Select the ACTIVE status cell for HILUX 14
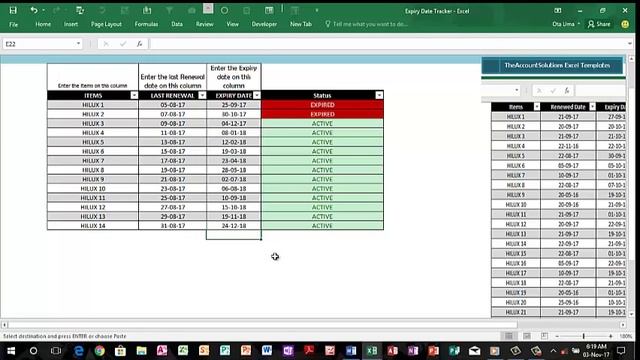Image resolution: width=640 pixels, height=360 pixels. point(322,226)
